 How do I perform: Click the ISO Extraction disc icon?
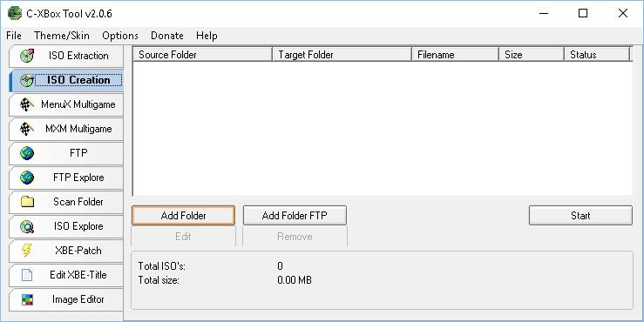pos(27,56)
